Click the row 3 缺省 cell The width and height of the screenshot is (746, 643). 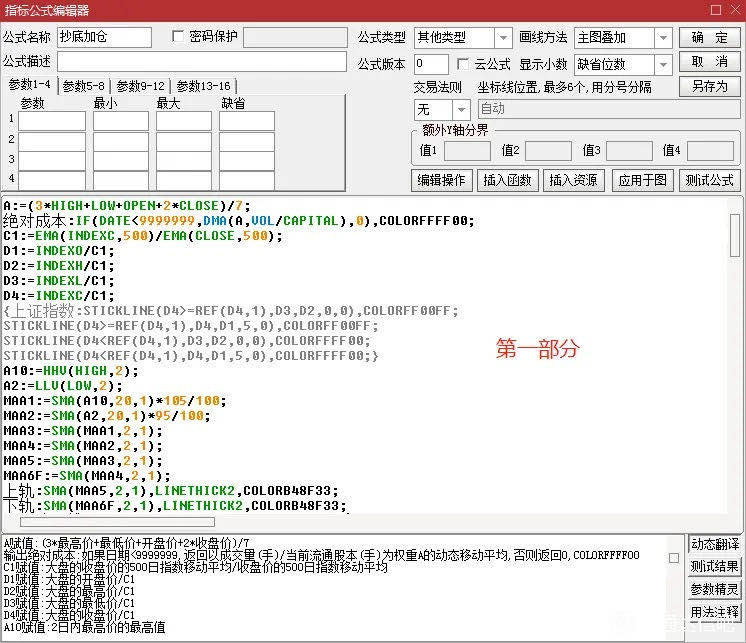[246, 161]
